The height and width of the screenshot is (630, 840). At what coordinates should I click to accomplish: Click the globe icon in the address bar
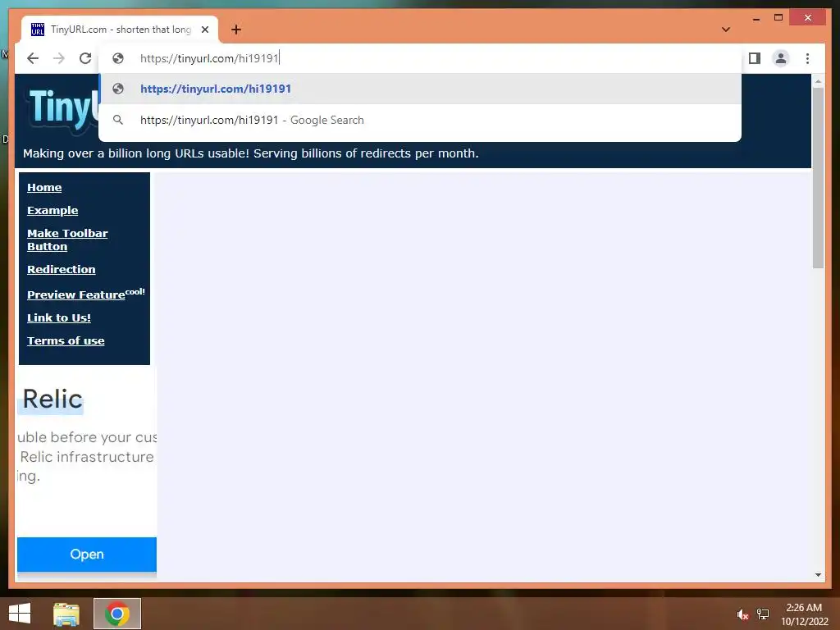point(118,58)
